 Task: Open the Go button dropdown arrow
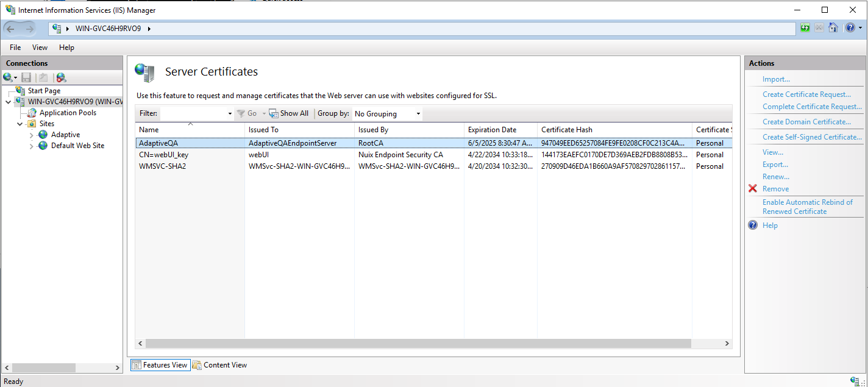click(264, 114)
